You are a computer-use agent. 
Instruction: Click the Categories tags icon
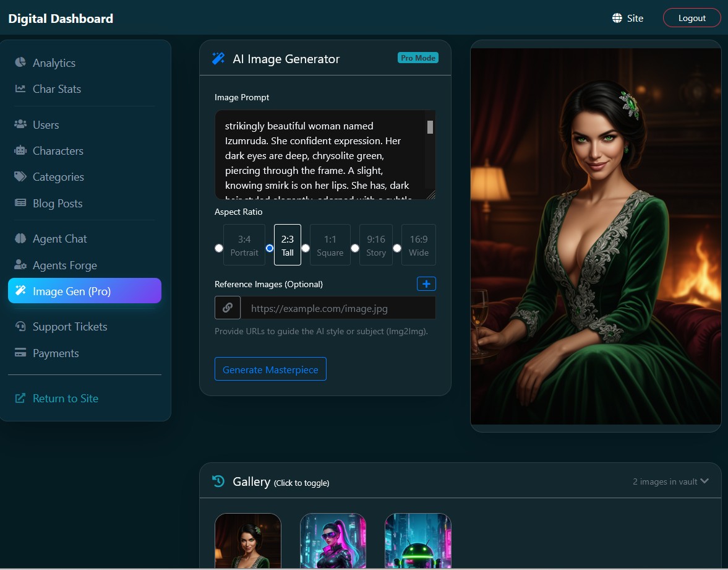pyautogui.click(x=20, y=176)
